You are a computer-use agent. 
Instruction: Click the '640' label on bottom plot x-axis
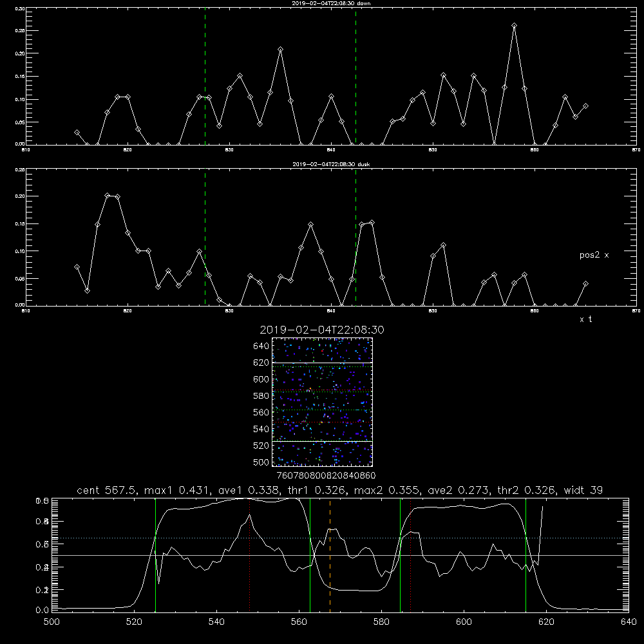[x=629, y=622]
